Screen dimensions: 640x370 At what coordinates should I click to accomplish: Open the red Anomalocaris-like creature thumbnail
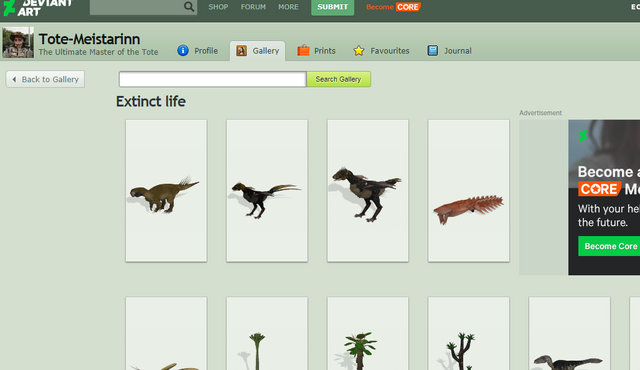[x=469, y=191]
